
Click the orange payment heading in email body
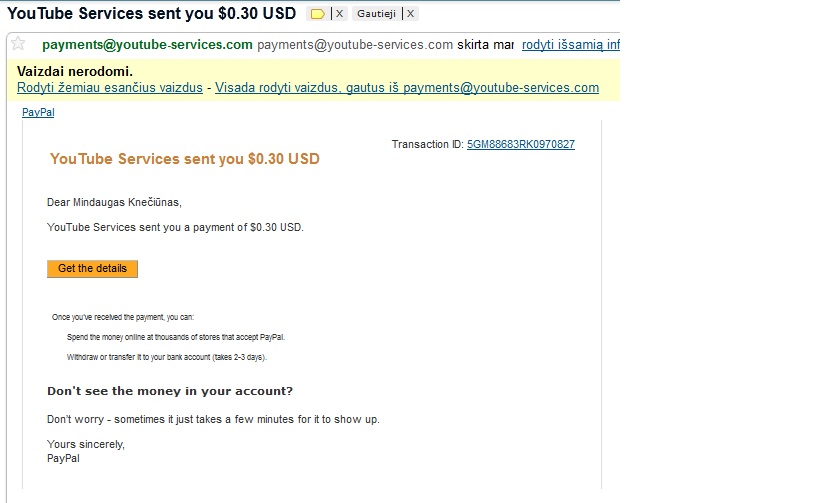[x=185, y=159]
